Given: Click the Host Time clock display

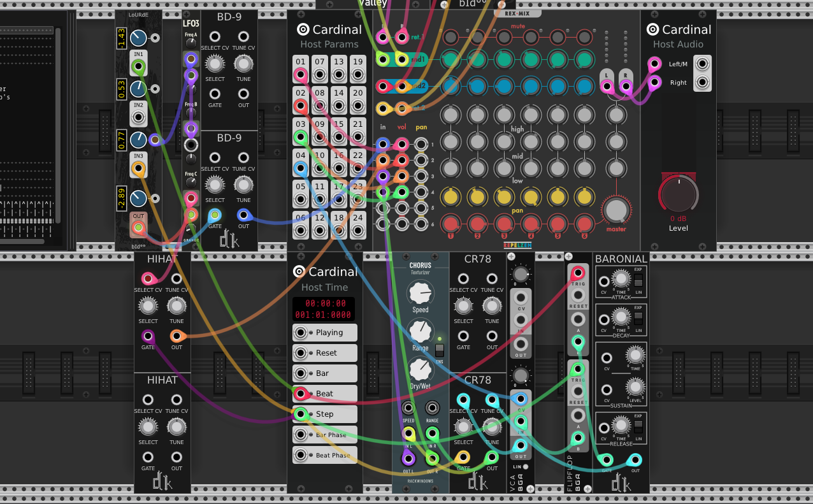Looking at the screenshot, I should [324, 309].
